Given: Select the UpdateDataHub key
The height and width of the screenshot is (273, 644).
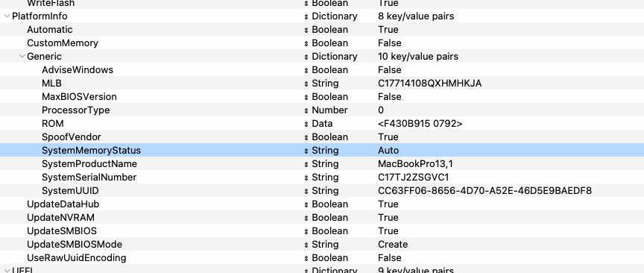Looking at the screenshot, I should [x=63, y=204].
